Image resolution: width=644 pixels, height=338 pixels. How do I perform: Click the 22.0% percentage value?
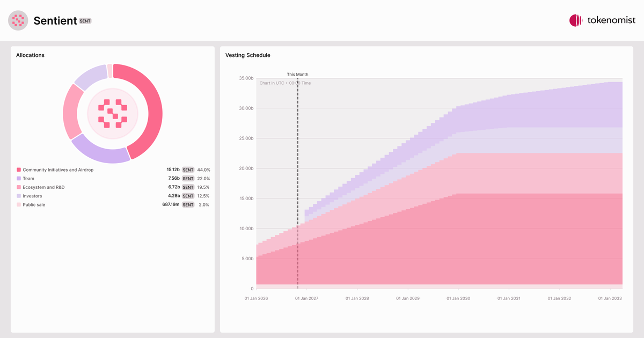(203, 179)
